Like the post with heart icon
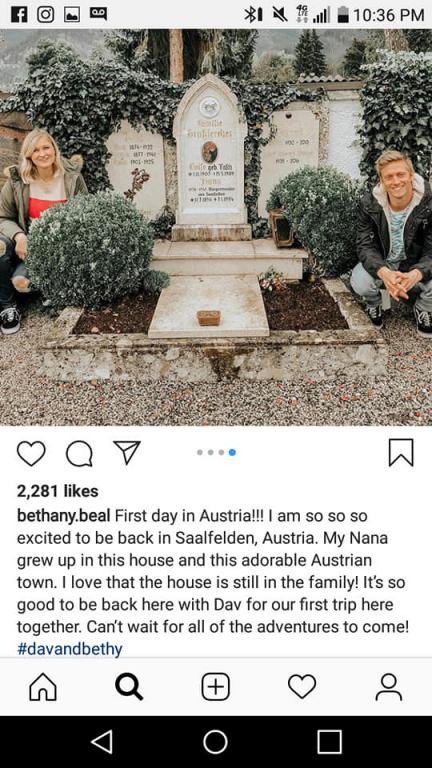 pos(31,454)
